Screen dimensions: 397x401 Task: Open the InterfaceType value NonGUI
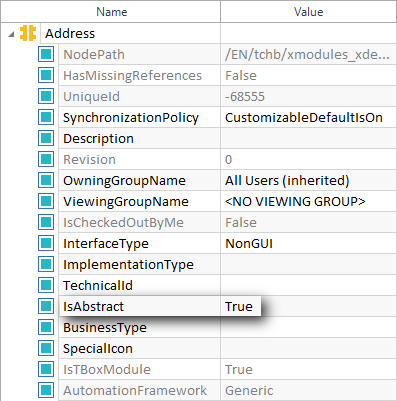(249, 243)
